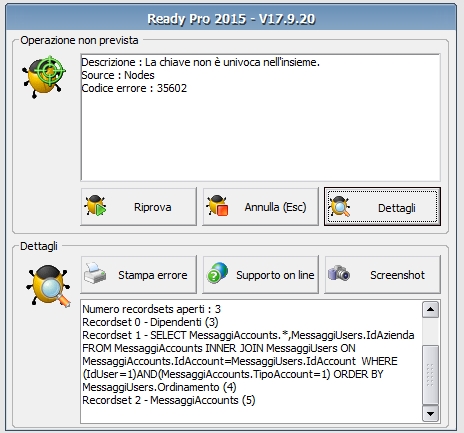Click the Ready Pro 2015 title bar

[231, 19]
